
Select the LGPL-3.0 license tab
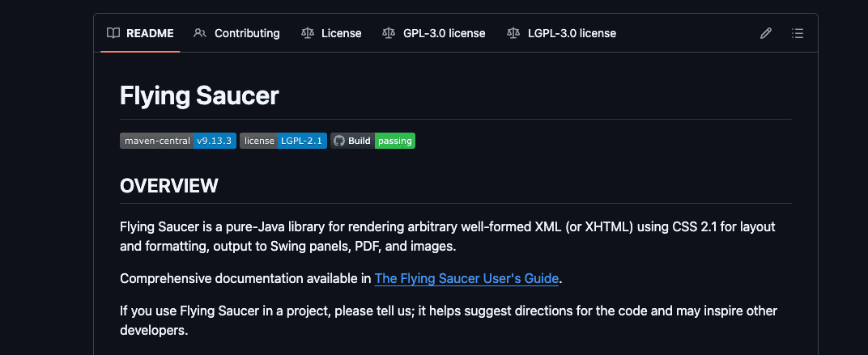pyautogui.click(x=561, y=33)
